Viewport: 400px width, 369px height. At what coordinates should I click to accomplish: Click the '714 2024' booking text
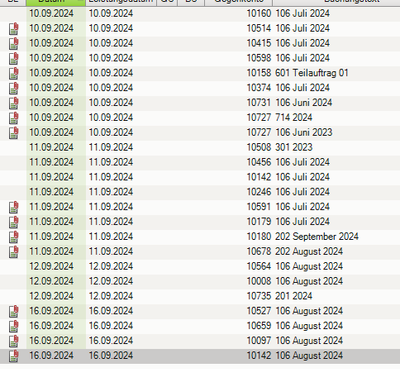pyautogui.click(x=294, y=117)
